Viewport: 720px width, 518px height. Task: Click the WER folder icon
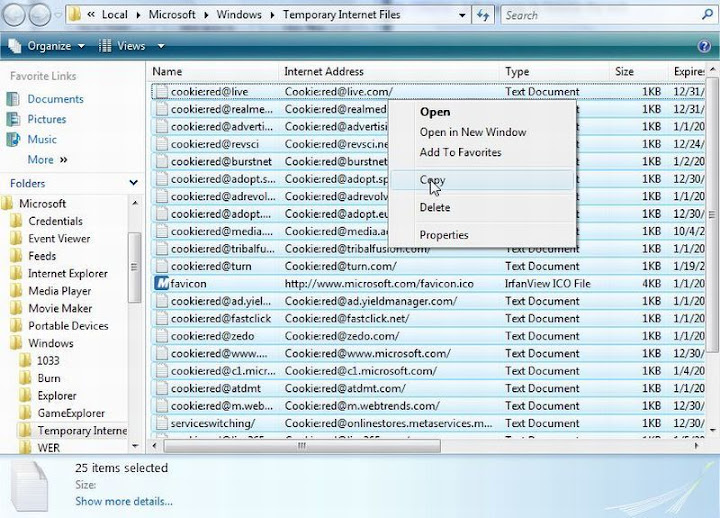[x=26, y=448]
